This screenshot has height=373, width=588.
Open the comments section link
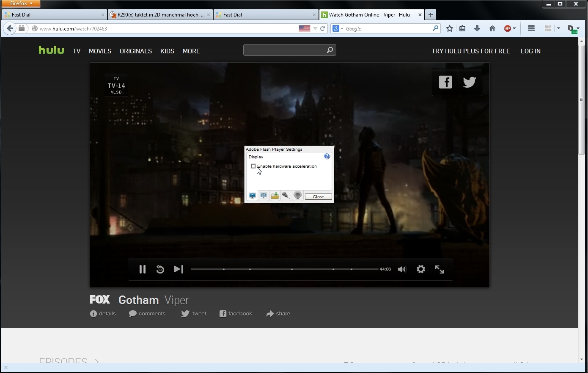147,314
